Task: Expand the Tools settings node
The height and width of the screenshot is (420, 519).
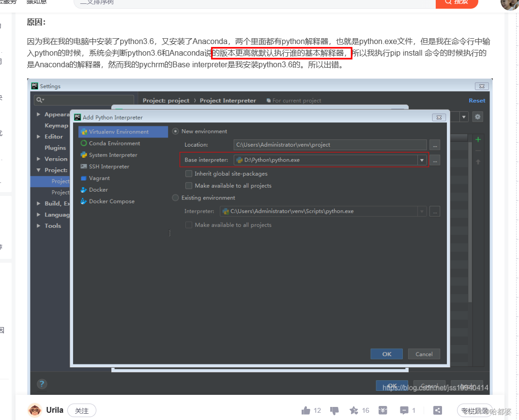Action: [x=38, y=225]
